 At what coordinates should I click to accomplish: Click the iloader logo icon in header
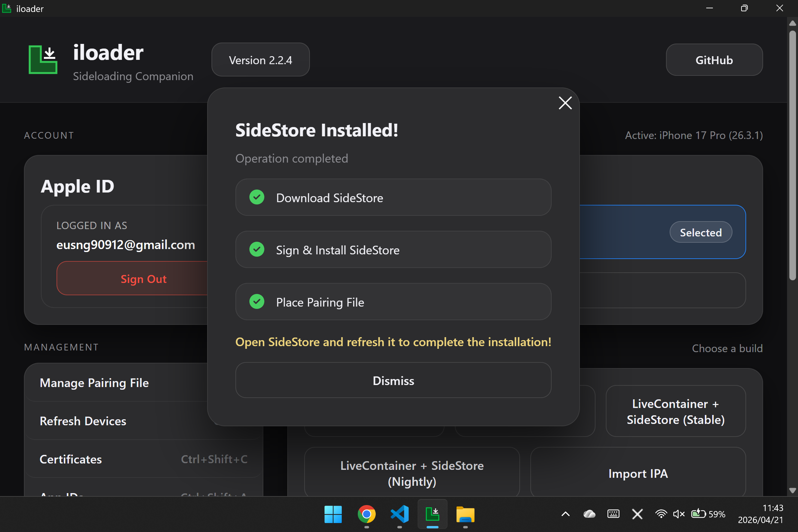43,60
